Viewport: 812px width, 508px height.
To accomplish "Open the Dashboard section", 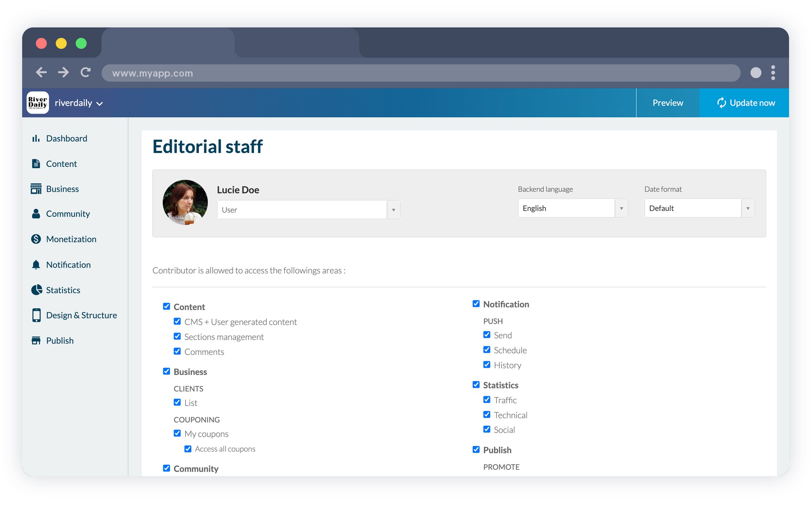I will (x=36, y=138).
